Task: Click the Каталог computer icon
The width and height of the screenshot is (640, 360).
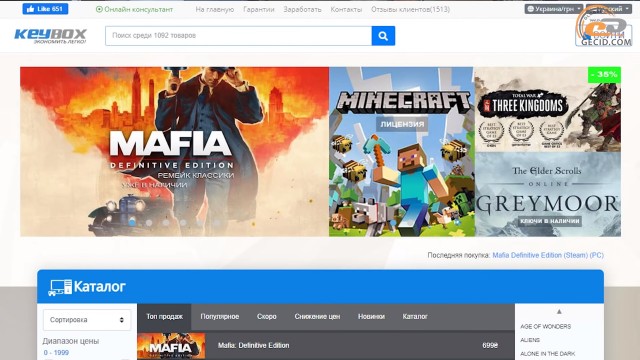Action: coord(60,287)
